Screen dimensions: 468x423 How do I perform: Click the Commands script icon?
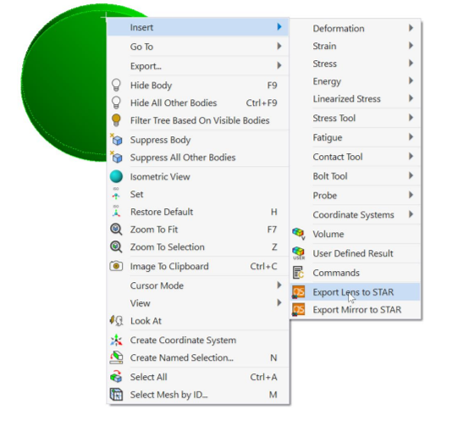pyautogui.click(x=298, y=272)
